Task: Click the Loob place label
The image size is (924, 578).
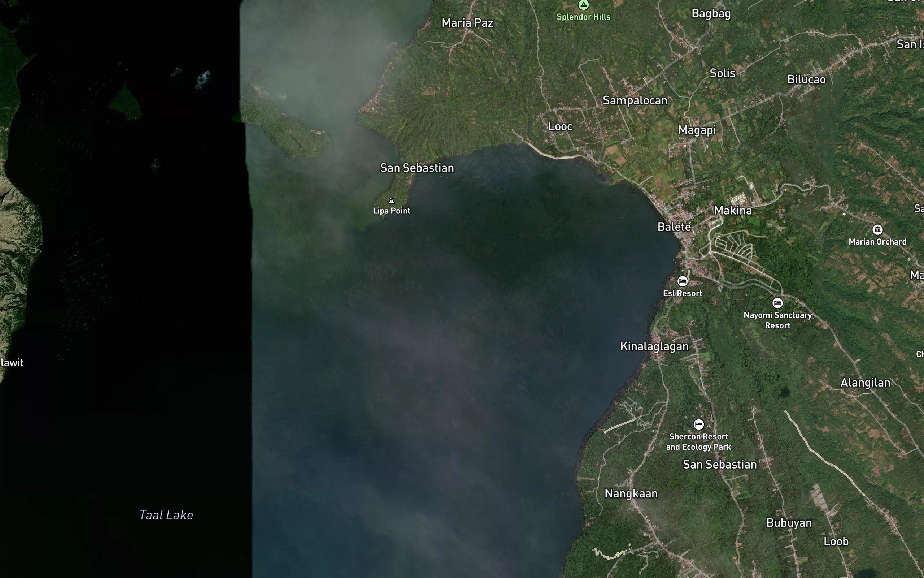Action: (836, 541)
